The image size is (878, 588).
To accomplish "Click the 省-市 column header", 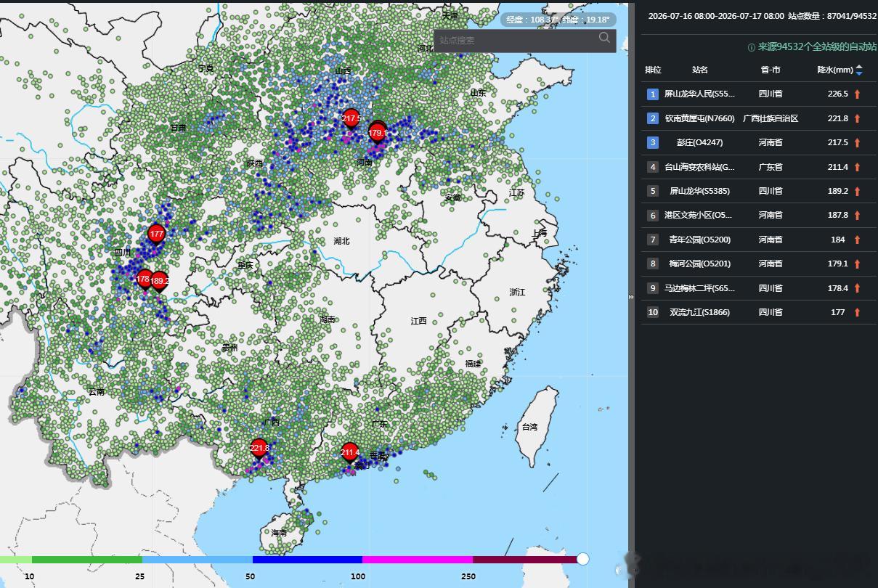I will [771, 70].
